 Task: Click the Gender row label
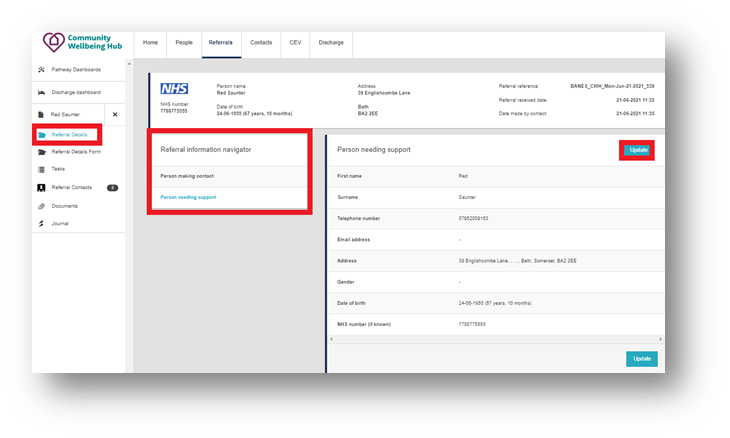(x=345, y=282)
